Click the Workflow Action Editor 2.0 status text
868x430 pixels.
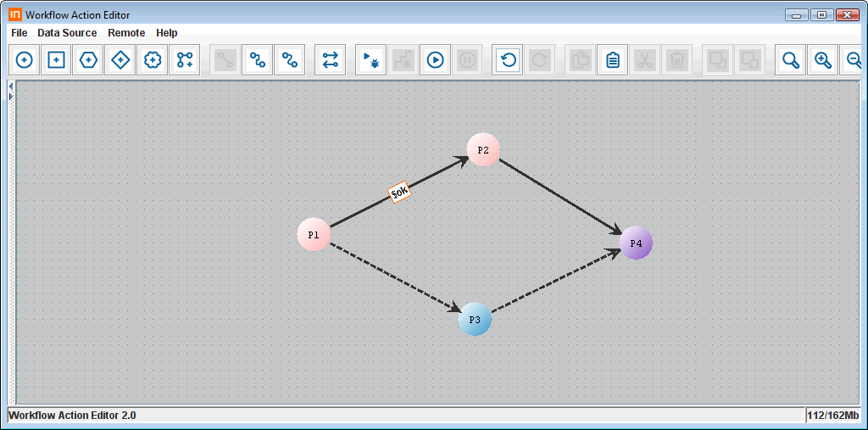pyautogui.click(x=73, y=415)
